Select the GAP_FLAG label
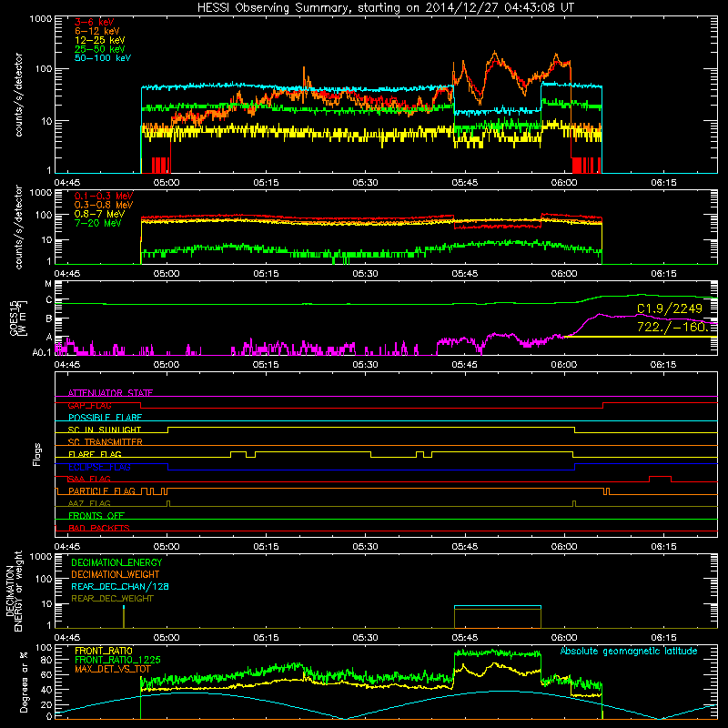The width and height of the screenshot is (728, 728). pyautogui.click(x=89, y=405)
